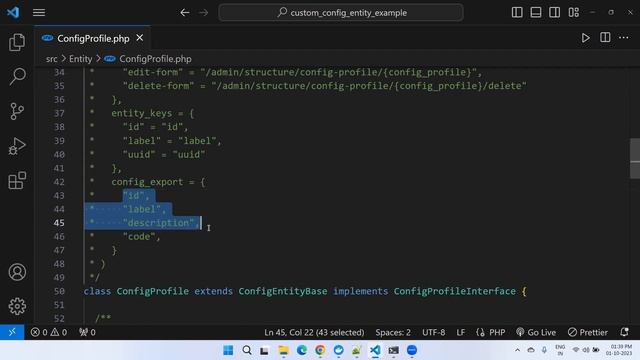Open the Accounts menu icon
The height and width of the screenshot is (360, 640).
17,272
